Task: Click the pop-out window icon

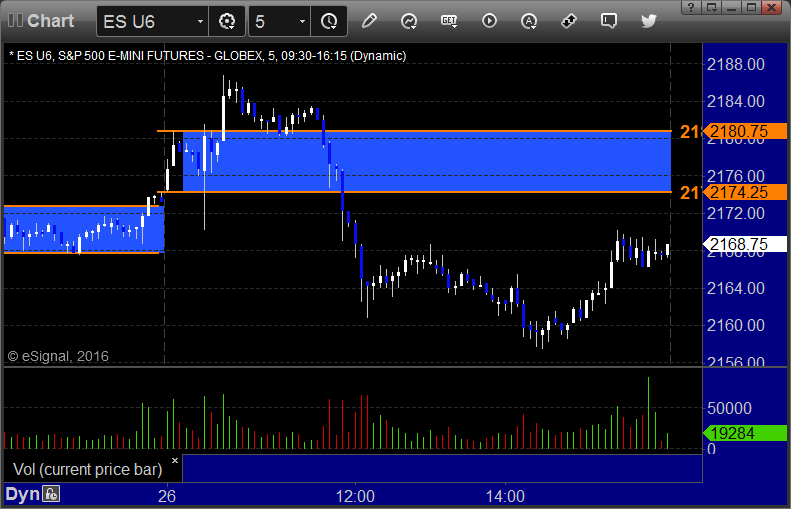Action: [x=711, y=7]
